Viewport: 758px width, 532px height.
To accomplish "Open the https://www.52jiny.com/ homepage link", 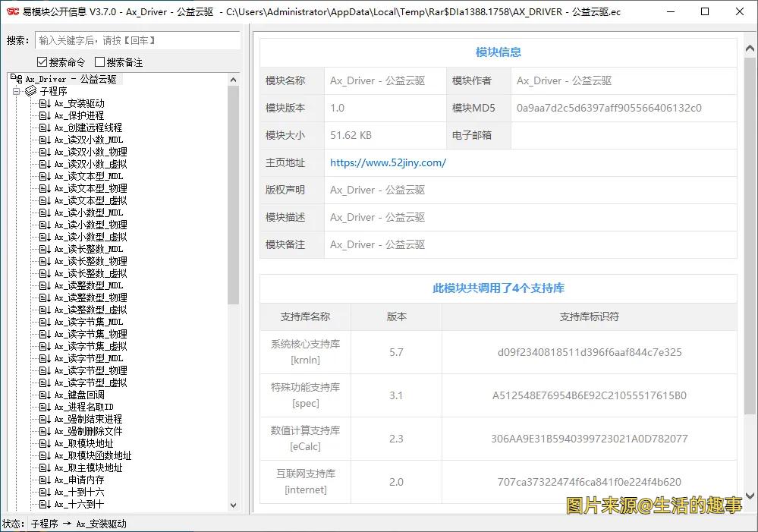I will coord(388,162).
